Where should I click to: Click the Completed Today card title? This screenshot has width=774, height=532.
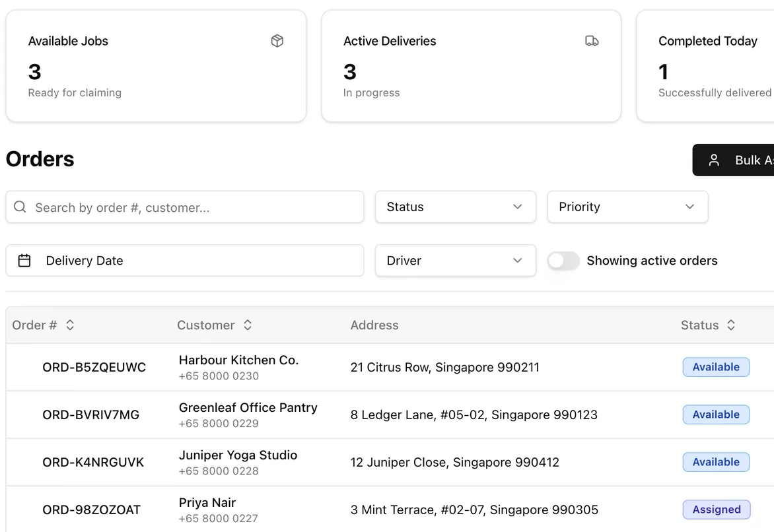click(x=707, y=41)
